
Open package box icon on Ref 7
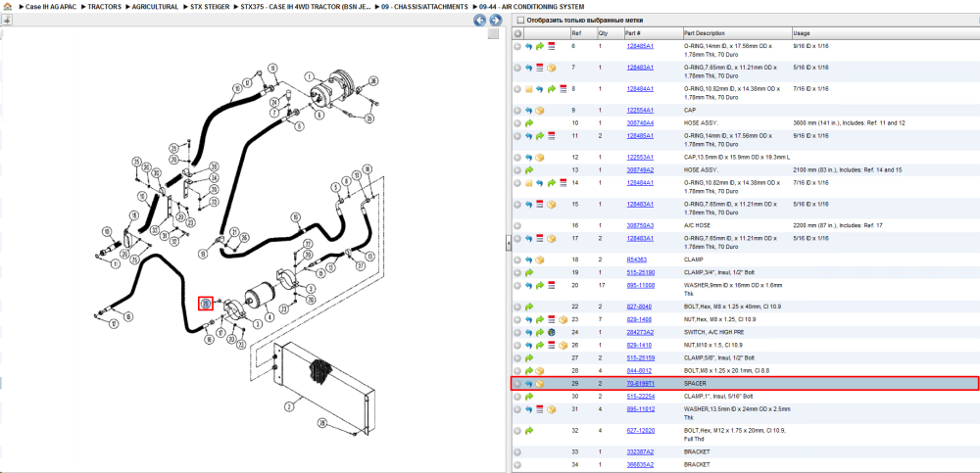551,68
